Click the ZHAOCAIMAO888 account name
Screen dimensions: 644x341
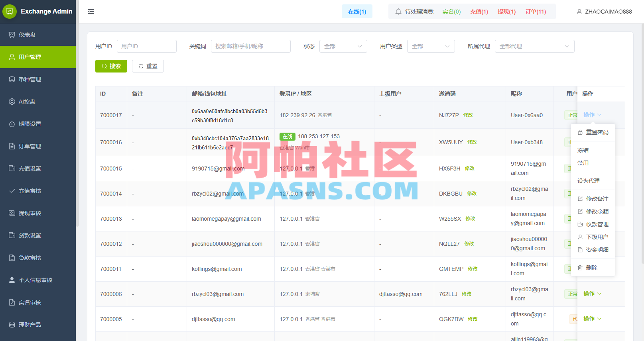(x=609, y=12)
